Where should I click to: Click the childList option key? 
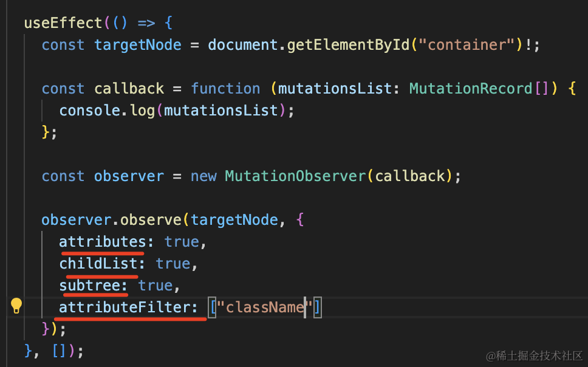tap(98, 264)
